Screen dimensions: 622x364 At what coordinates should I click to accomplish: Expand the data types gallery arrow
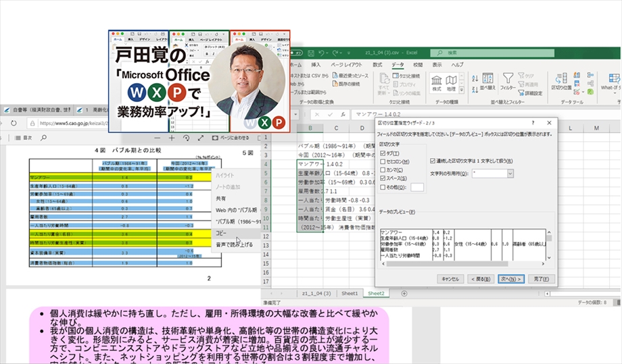(x=461, y=90)
